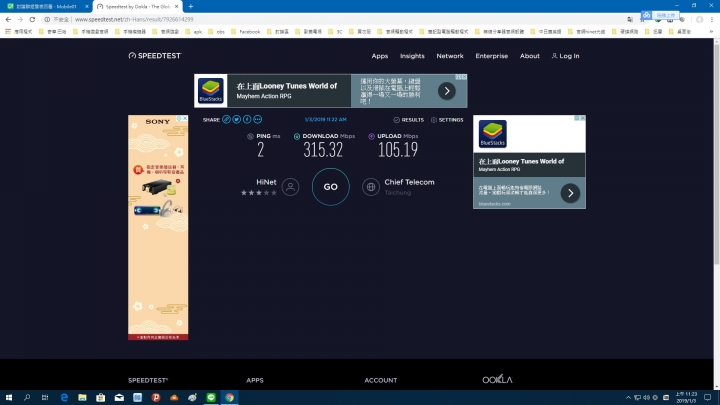This screenshot has height=405, width=720.
Task: Close the first Mobile01 tab
Action: click(87, 6)
